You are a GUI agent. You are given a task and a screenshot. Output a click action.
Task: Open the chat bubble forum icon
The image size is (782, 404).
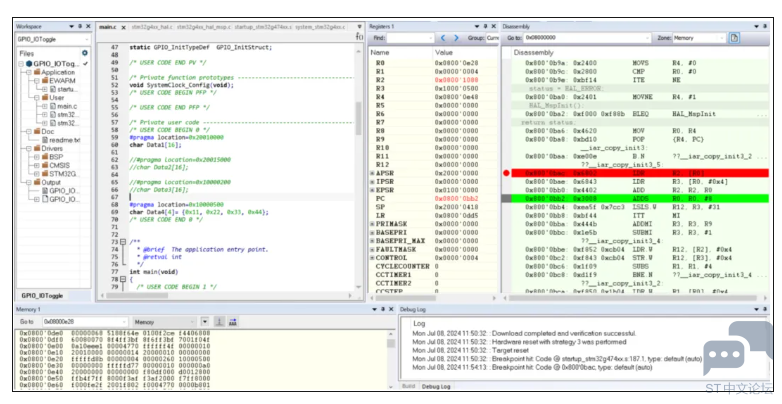tap(737, 348)
